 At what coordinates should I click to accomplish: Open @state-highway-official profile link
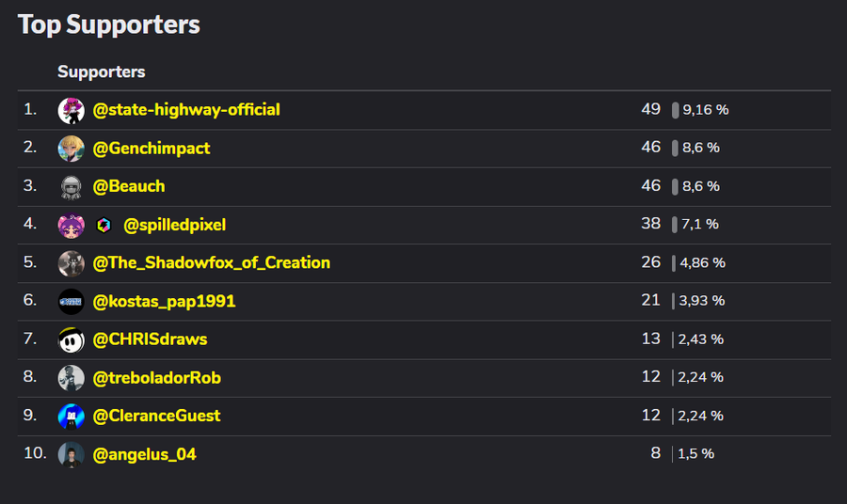click(x=186, y=110)
